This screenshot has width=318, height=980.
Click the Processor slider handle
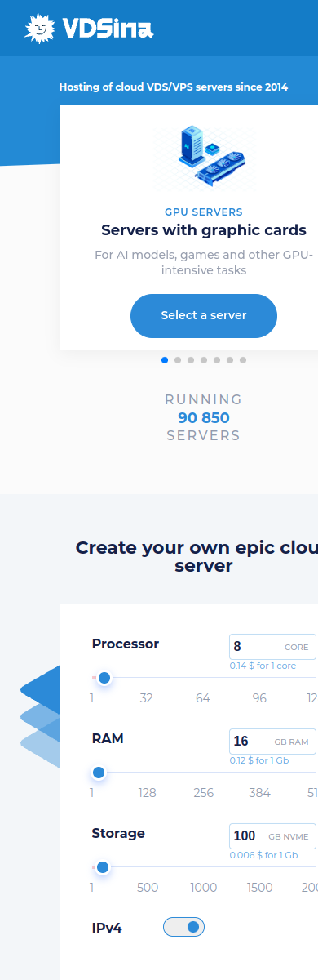[104, 677]
